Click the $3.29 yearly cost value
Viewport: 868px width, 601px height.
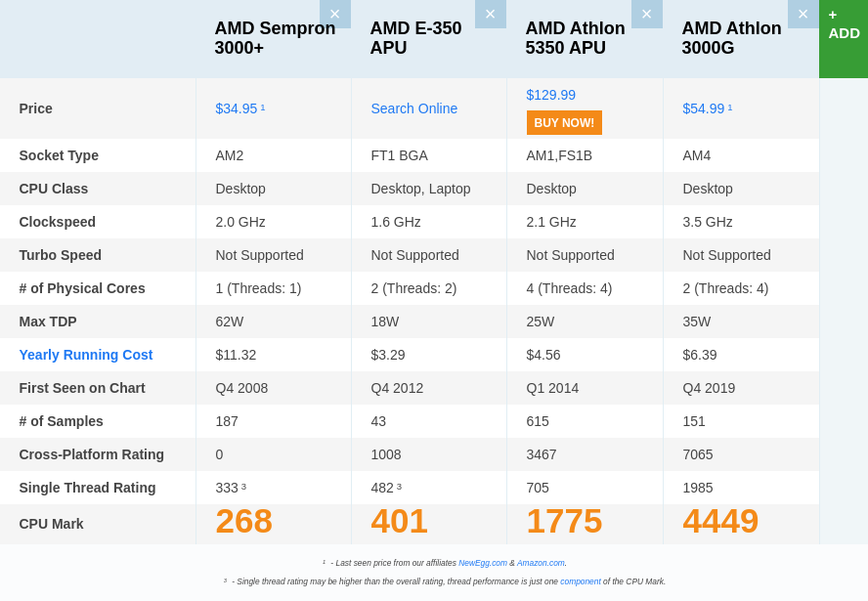coord(388,355)
